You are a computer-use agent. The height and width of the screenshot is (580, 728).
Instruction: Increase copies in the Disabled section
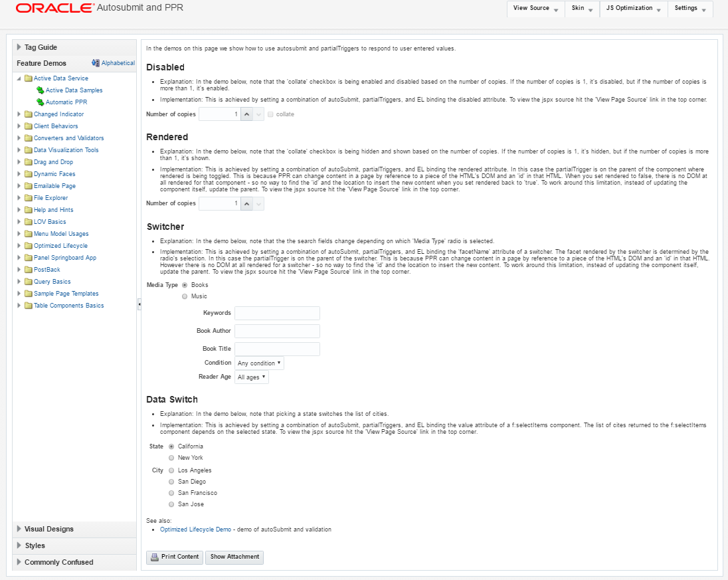click(247, 114)
